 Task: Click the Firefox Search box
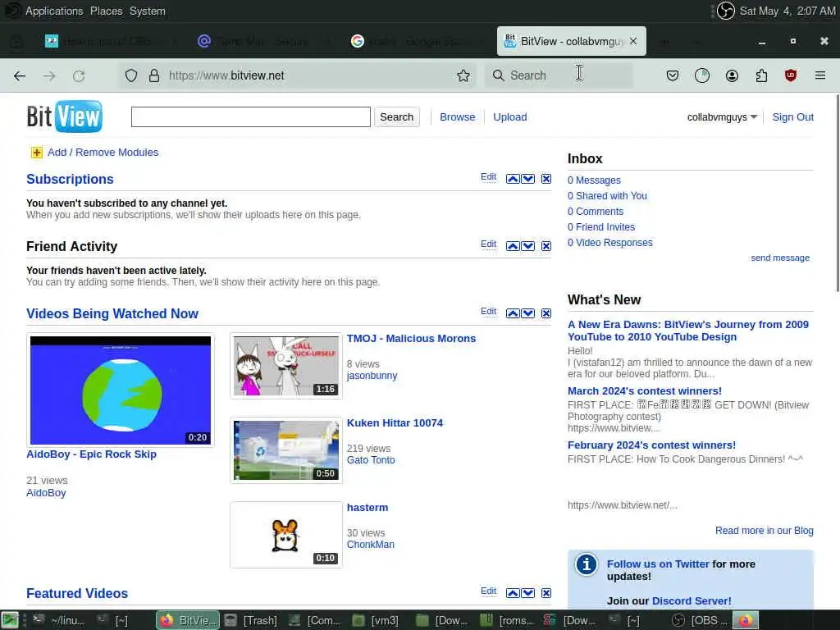pyautogui.click(x=559, y=75)
